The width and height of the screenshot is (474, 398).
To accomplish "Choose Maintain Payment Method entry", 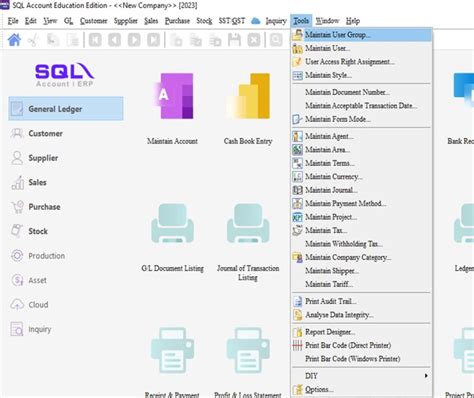I will click(362, 203).
